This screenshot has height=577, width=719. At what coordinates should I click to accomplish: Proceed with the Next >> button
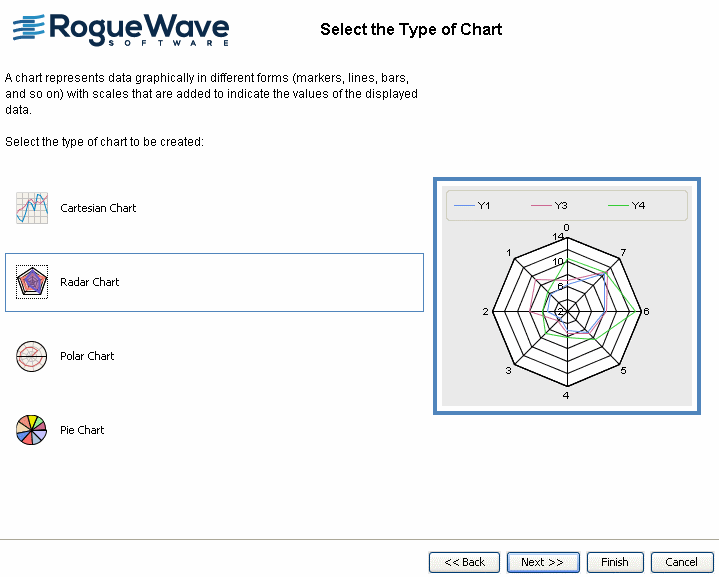542,562
